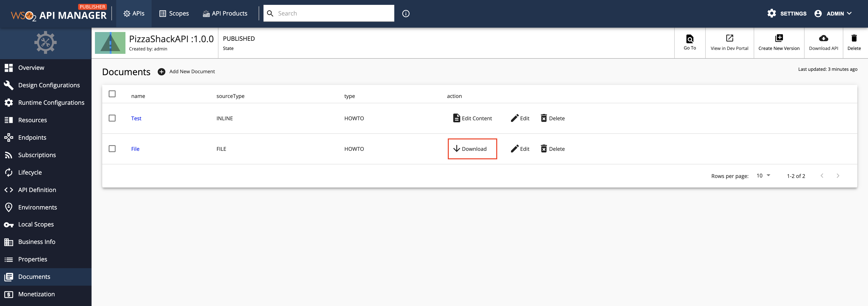Click the Documents sidebar icon

9,277
